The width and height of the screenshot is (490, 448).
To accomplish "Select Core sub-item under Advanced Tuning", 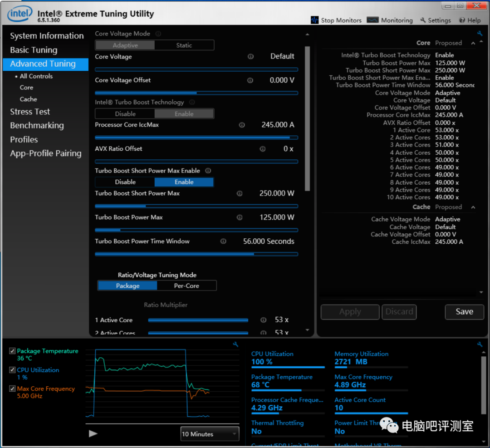I will tap(26, 88).
